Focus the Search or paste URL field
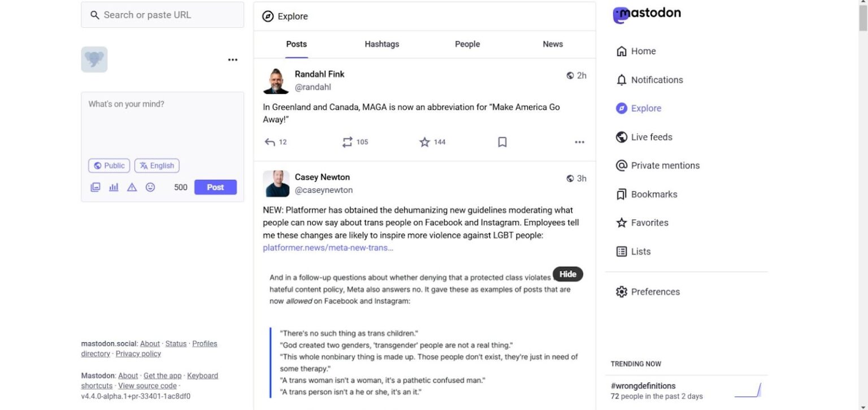Viewport: 868px width, 410px height. coord(163,15)
